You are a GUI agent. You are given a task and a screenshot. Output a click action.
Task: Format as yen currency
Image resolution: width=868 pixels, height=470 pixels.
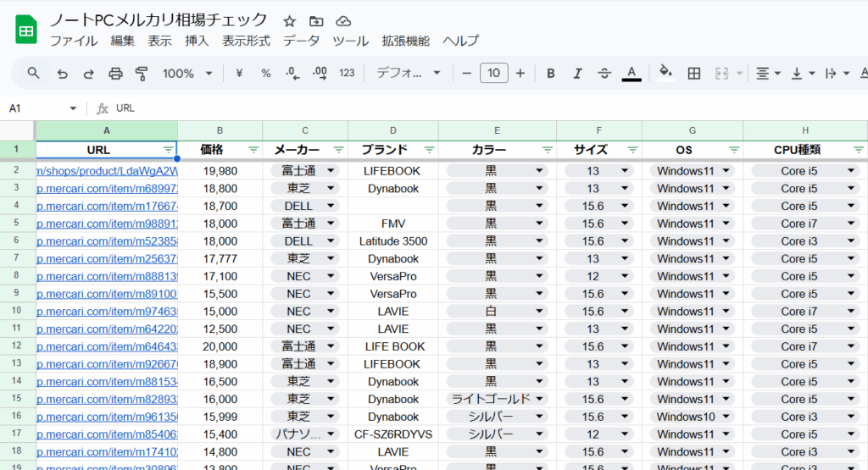[x=239, y=73]
